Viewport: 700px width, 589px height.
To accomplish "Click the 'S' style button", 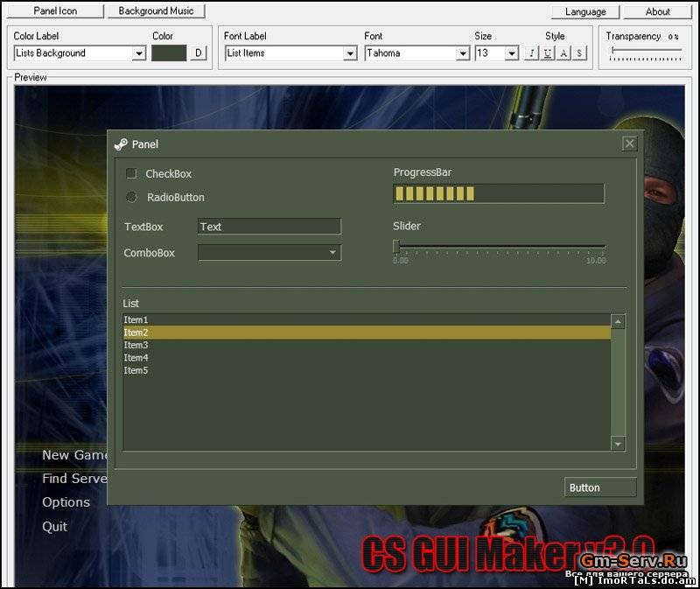I will pyautogui.click(x=579, y=53).
